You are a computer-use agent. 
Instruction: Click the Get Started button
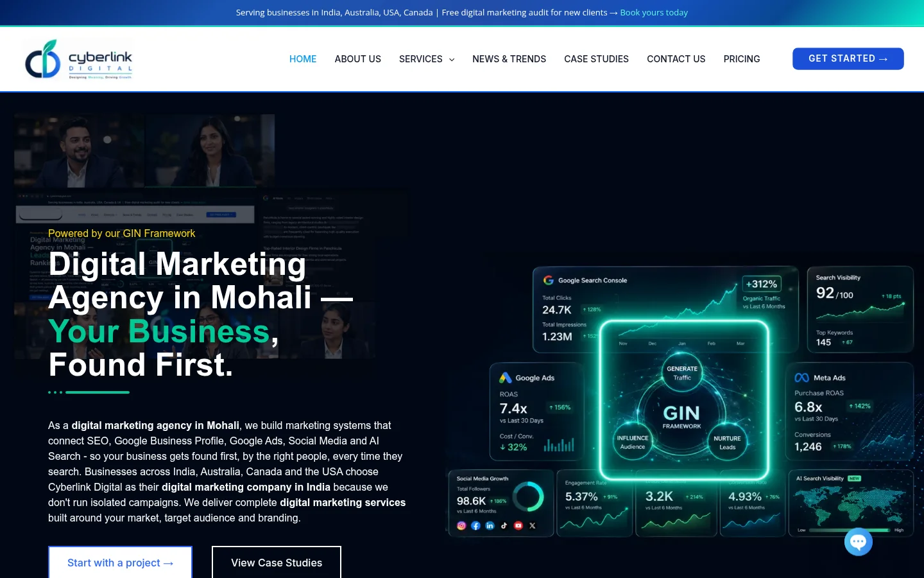848,58
